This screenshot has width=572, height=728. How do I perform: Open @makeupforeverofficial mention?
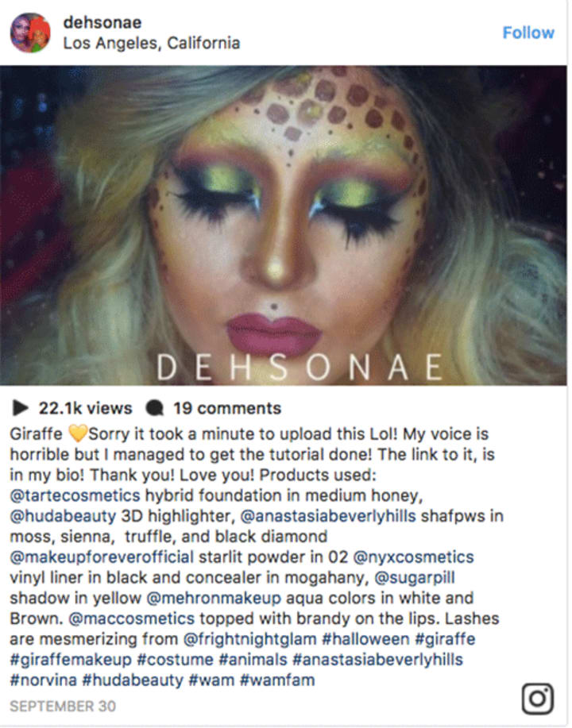(102, 557)
